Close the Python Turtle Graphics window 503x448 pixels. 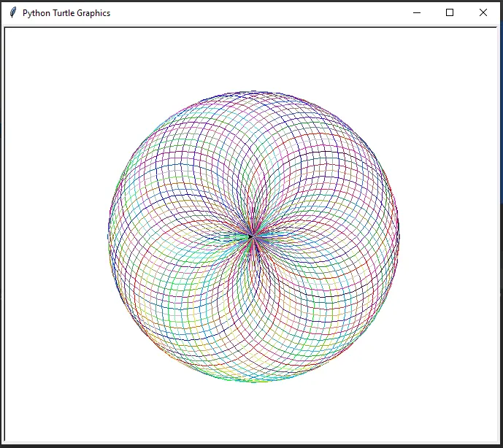[x=483, y=12]
